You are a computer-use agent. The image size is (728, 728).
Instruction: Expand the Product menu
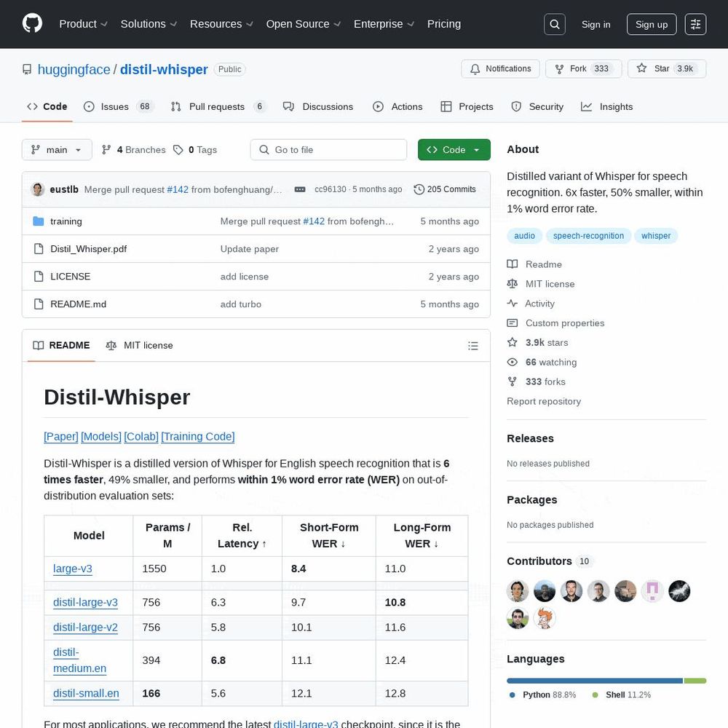point(83,24)
